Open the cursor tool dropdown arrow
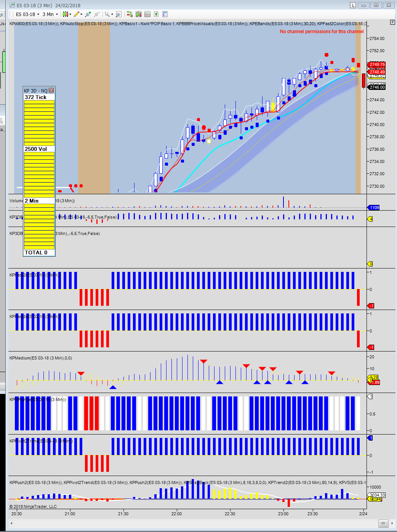The height and width of the screenshot is (532, 397). tap(112, 14)
